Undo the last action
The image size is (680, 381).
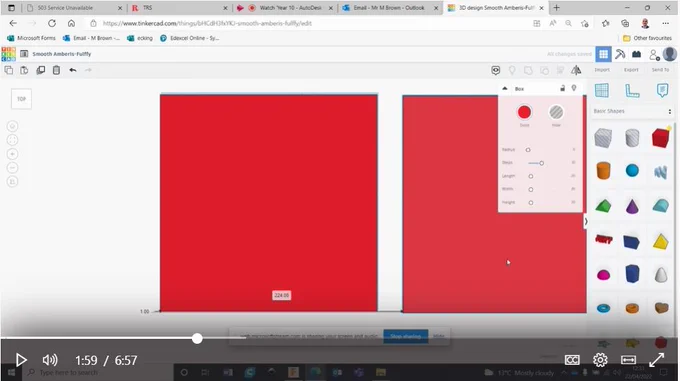[x=73, y=70]
